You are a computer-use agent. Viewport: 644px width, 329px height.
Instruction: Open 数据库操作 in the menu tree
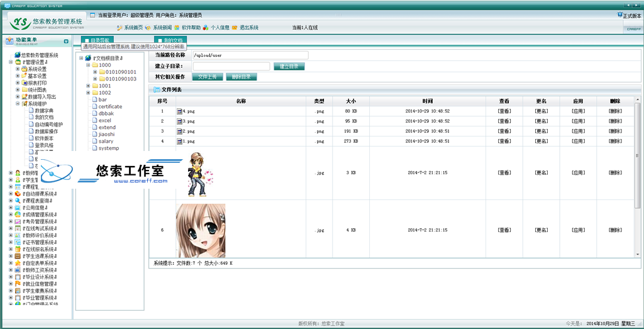47,131
